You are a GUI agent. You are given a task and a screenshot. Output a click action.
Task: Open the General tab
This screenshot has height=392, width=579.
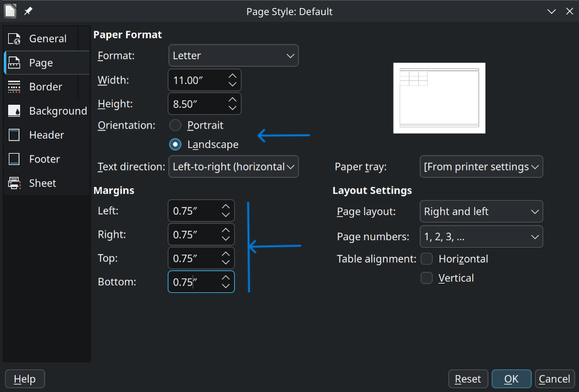(x=46, y=39)
